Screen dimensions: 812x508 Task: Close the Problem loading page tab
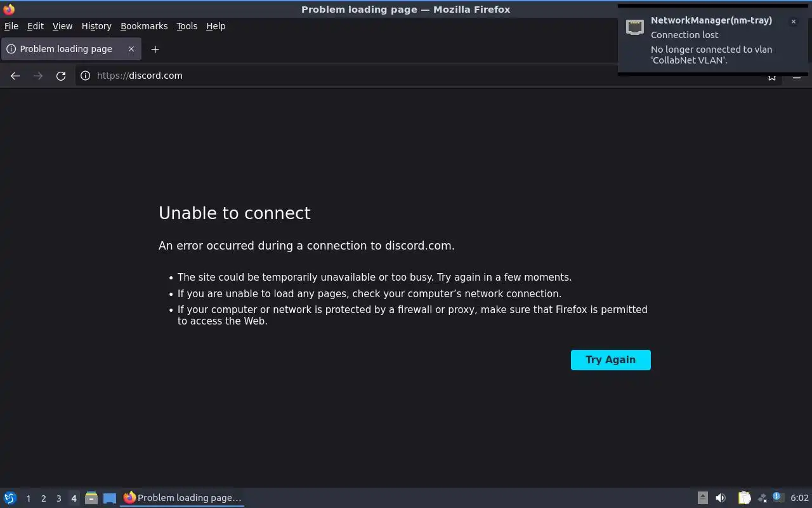(x=131, y=49)
